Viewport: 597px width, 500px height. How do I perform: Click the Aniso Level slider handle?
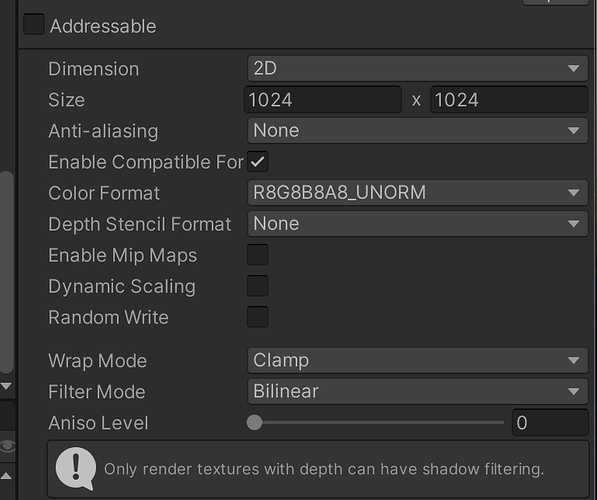[x=254, y=422]
